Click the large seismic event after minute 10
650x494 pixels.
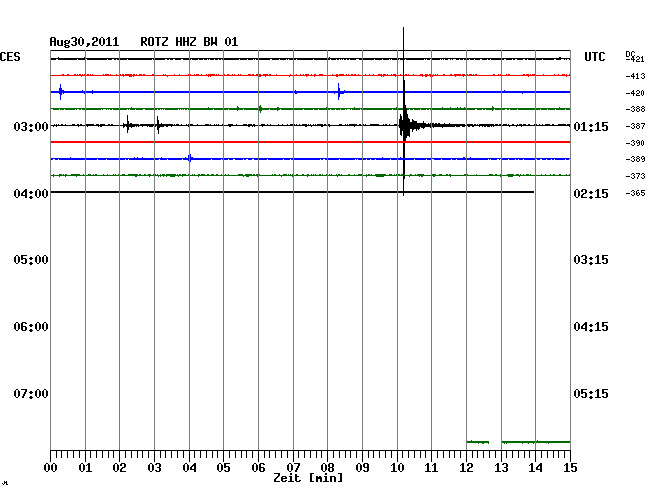[x=405, y=124]
